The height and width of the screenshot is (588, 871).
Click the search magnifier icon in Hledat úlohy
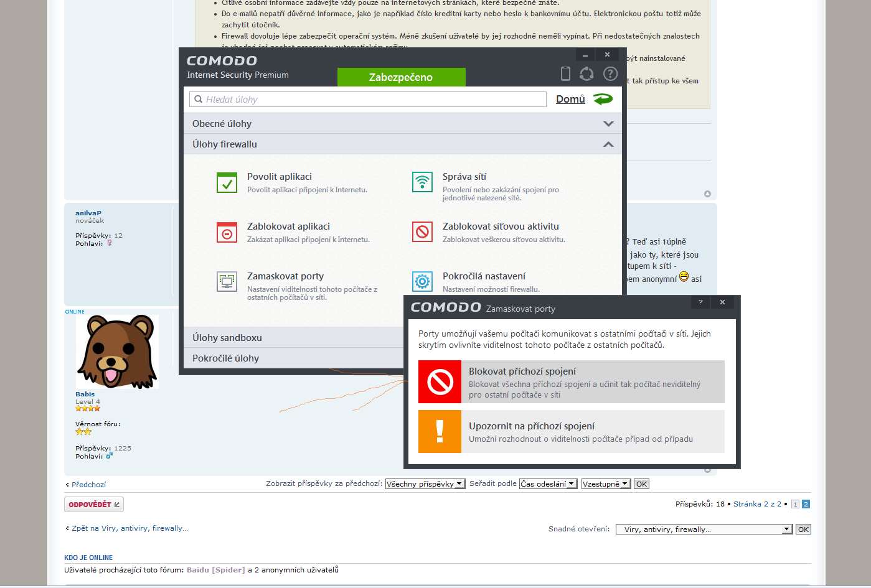point(199,99)
